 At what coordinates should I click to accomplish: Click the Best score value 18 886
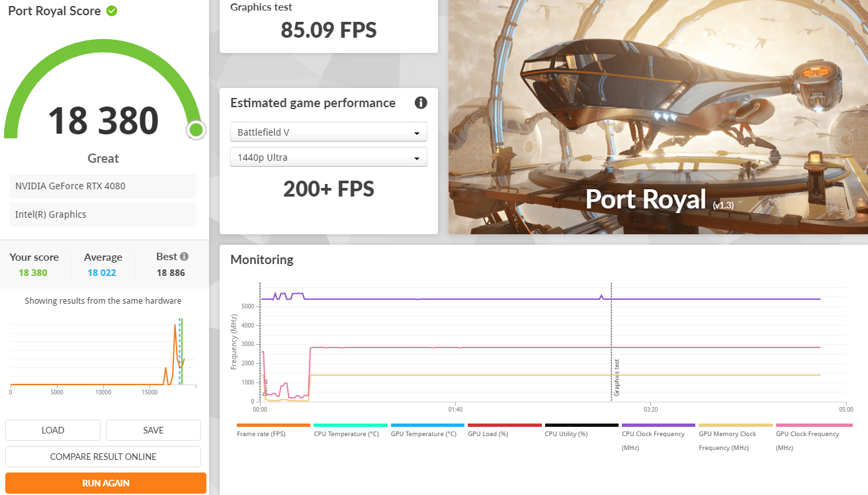click(171, 273)
